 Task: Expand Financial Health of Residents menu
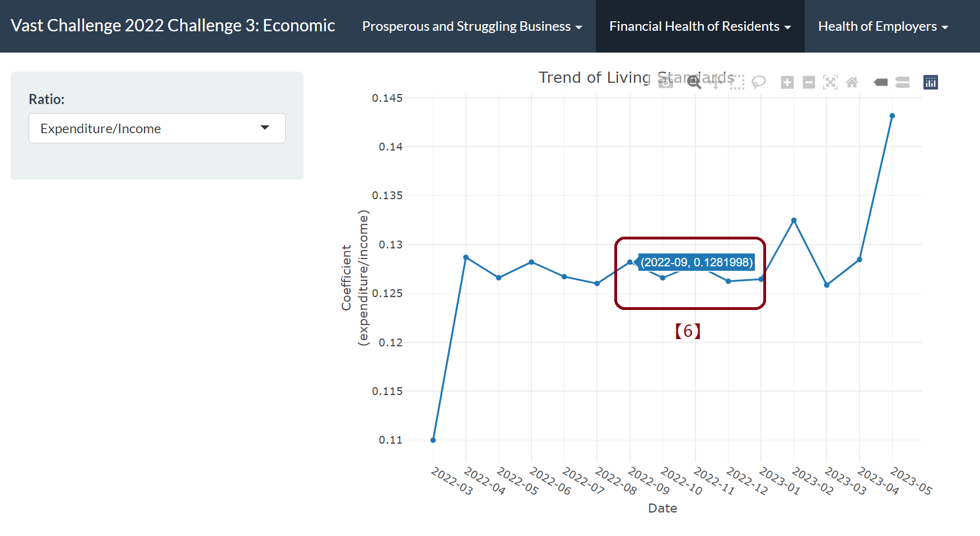[699, 26]
